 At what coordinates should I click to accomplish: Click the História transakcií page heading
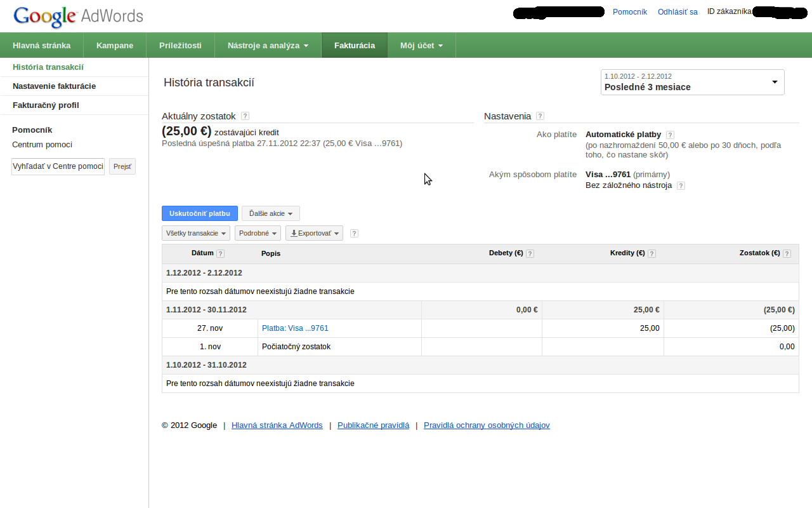coord(209,83)
